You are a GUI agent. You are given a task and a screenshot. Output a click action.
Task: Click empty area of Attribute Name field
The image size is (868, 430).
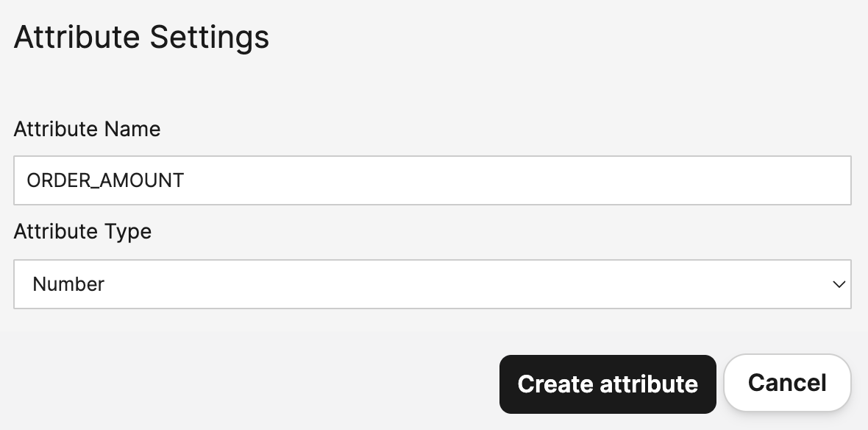pyautogui.click(x=515, y=180)
